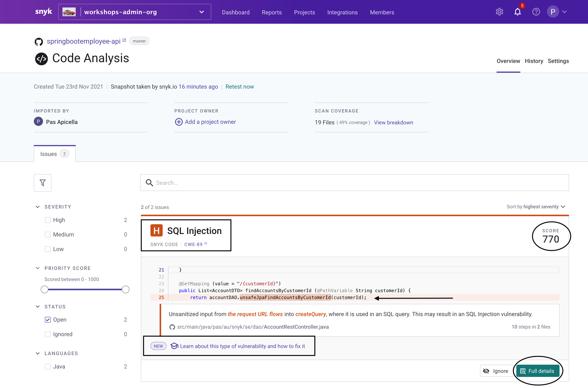588x388 pixels.
Task: Open the CWE-89 link
Action: 193,244
